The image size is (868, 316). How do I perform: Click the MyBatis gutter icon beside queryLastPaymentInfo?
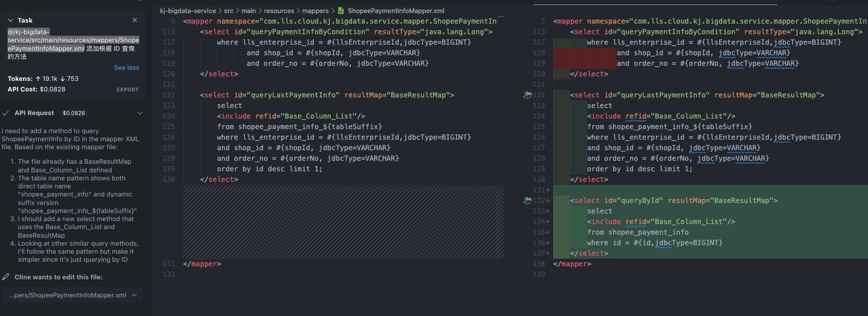click(527, 95)
